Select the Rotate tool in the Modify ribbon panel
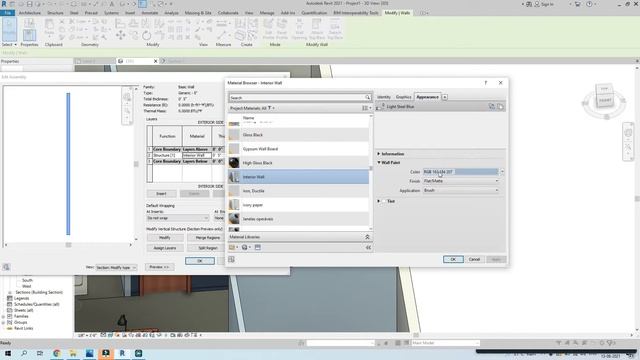 (147, 36)
